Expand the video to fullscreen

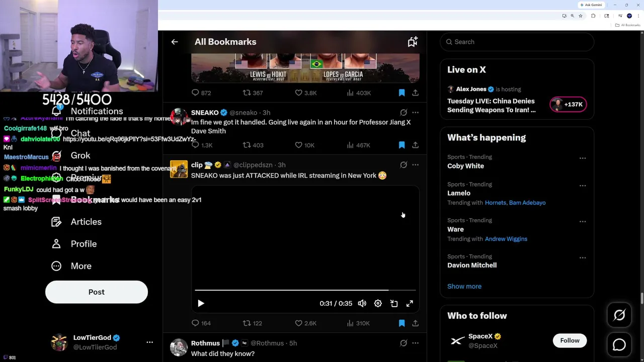410,303
